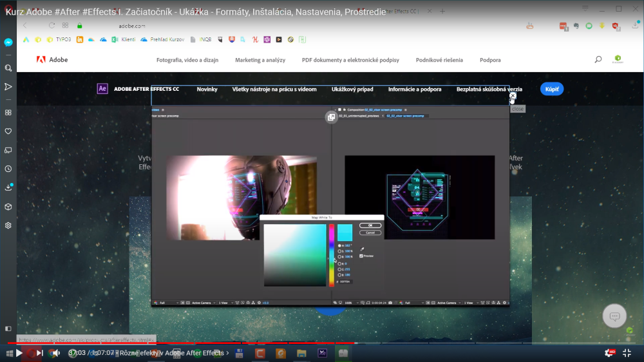Toggle the Preview checkbox in color picker
Image resolution: width=644 pixels, height=362 pixels.
click(361, 256)
